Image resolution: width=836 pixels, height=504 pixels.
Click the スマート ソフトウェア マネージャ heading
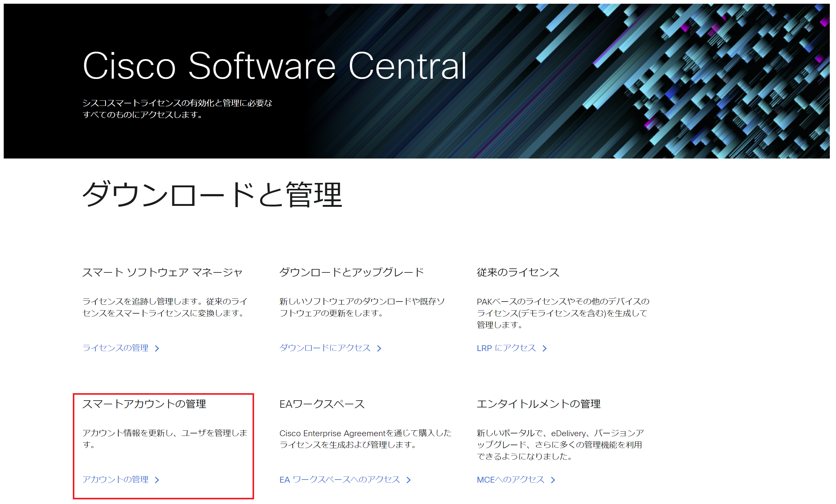click(x=162, y=272)
